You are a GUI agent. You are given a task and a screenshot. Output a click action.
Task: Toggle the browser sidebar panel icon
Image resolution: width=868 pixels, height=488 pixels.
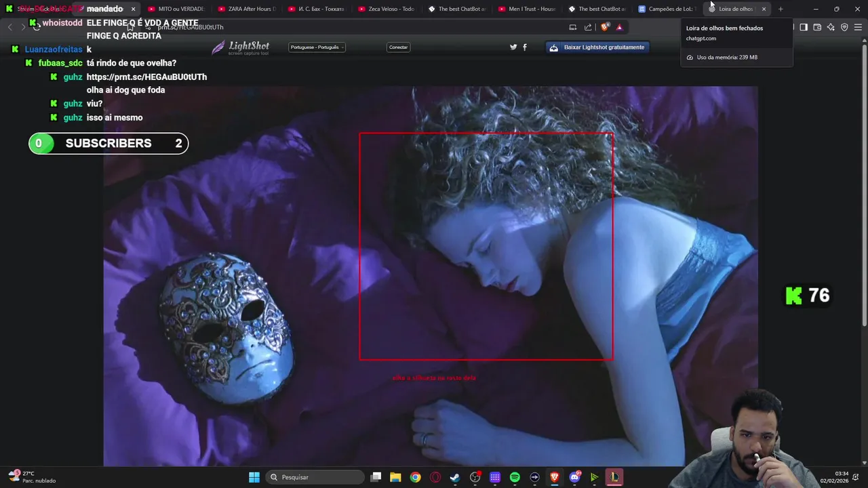pos(804,27)
